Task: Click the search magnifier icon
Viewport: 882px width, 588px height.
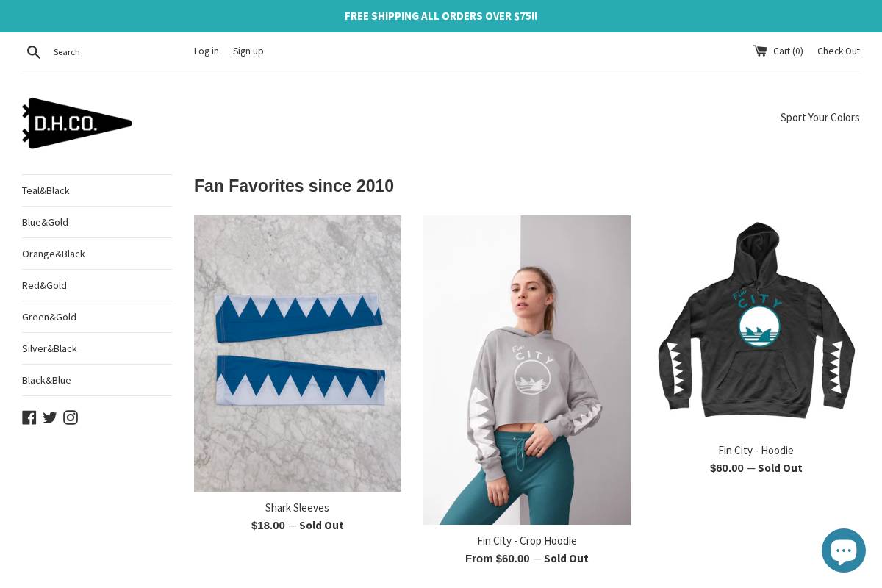Action: [x=34, y=52]
